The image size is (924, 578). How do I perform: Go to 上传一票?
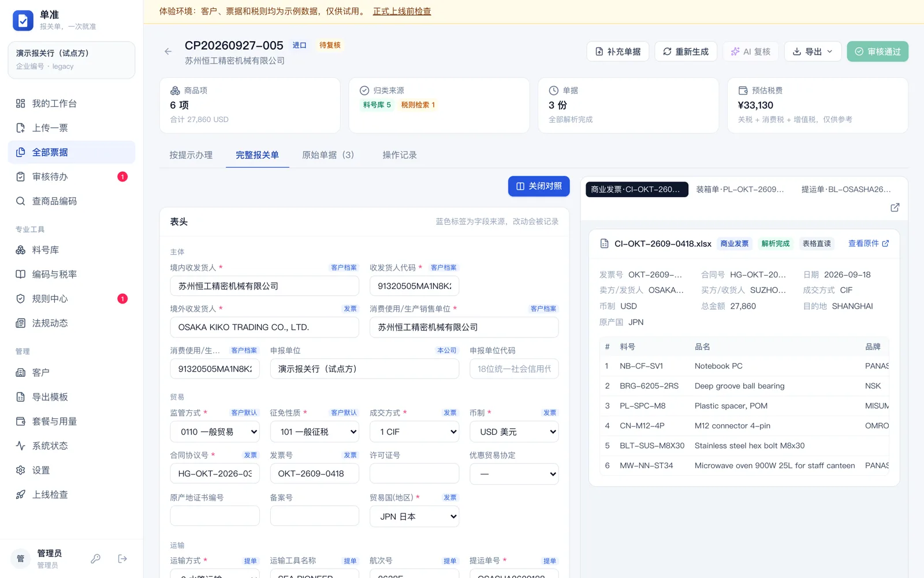(x=72, y=128)
